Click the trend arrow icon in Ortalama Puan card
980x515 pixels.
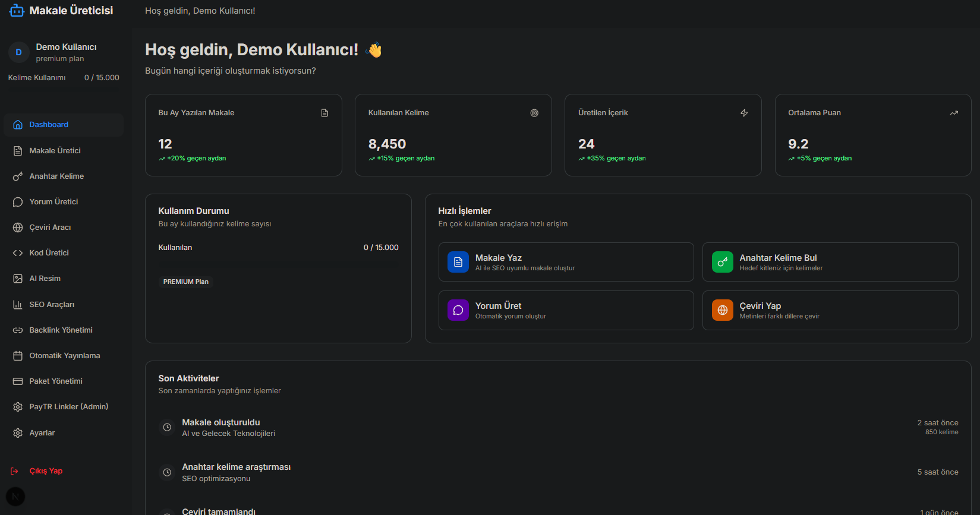(x=954, y=113)
